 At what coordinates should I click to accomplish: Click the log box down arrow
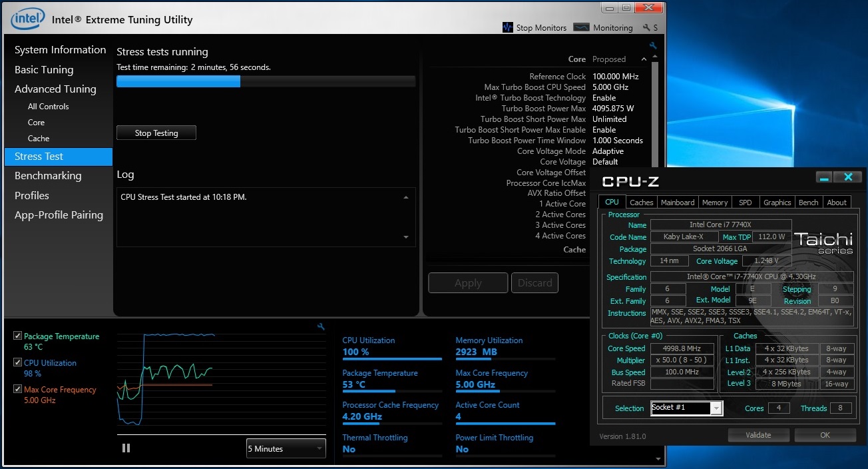tap(406, 237)
